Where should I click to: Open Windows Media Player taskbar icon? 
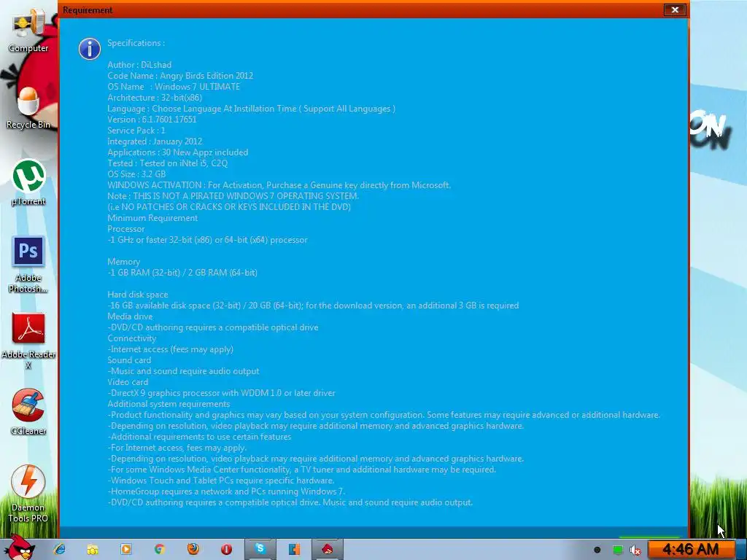126,549
